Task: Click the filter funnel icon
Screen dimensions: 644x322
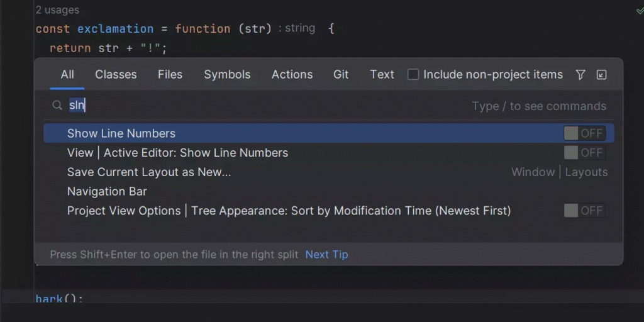Action: point(580,75)
